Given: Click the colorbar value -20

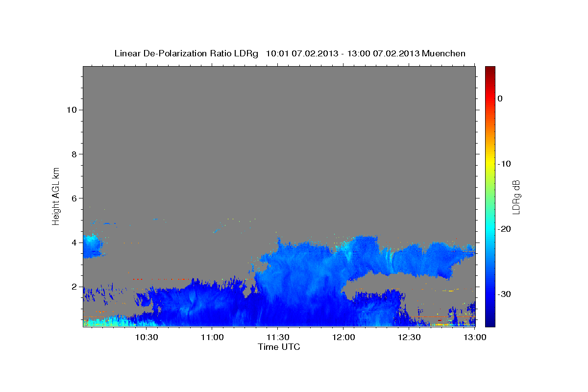Looking at the screenshot, I should tap(505, 229).
